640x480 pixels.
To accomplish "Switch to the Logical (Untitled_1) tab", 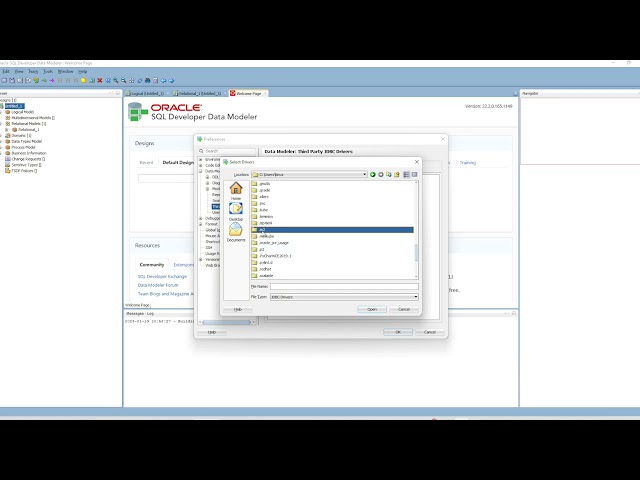I will click(x=145, y=93).
